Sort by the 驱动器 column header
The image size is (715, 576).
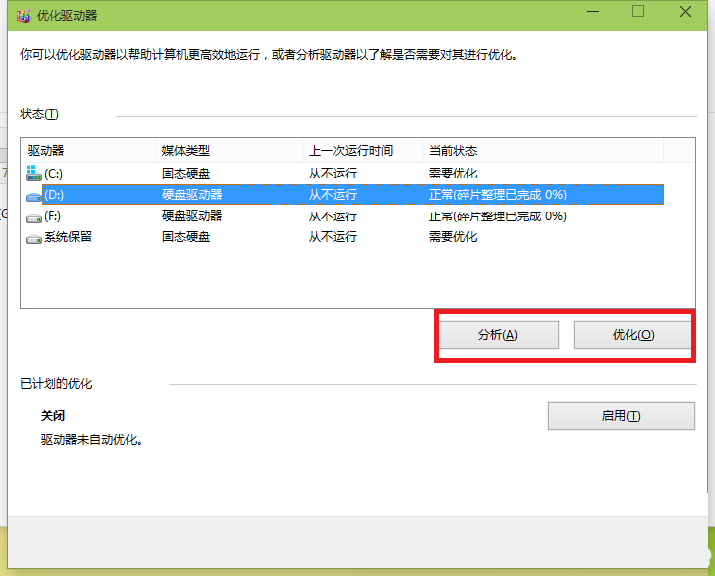[x=88, y=151]
